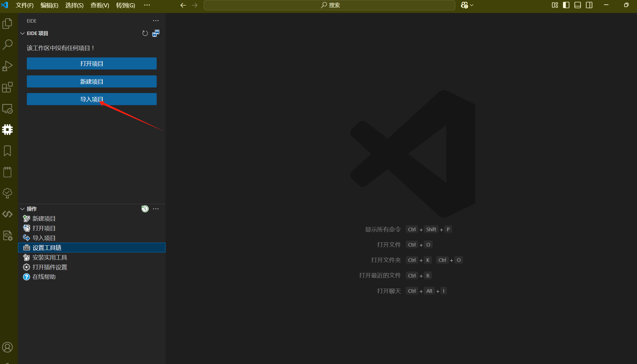This screenshot has height=364, width=637.
Task: Open the Bookmarks view icon
Action: click(7, 151)
